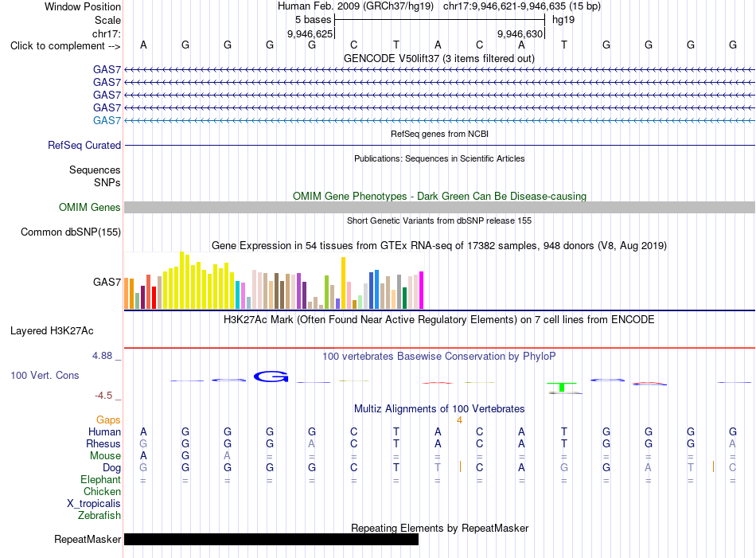Image resolution: width=756 pixels, height=558 pixels.
Task: Click the Elephant species row label
Action: 100,480
